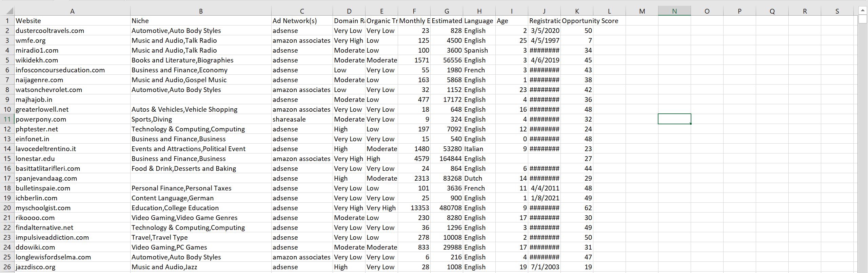Viewport: 868px width, 273px height.
Task: Select column S header
Action: coord(837,11)
